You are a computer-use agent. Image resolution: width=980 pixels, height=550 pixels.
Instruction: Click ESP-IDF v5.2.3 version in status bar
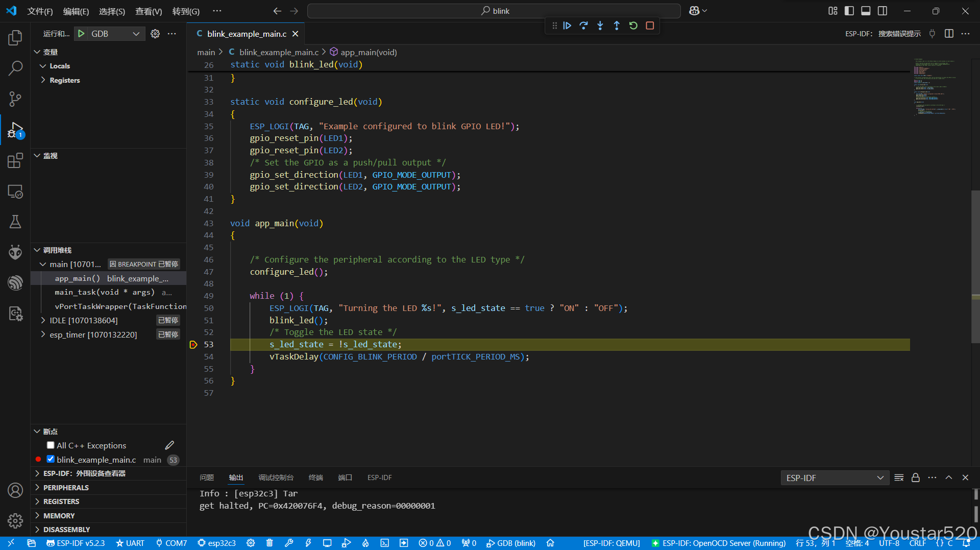[76, 543]
